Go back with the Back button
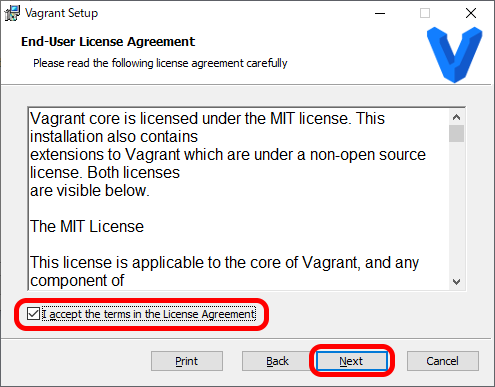The height and width of the screenshot is (387, 495). [x=277, y=361]
